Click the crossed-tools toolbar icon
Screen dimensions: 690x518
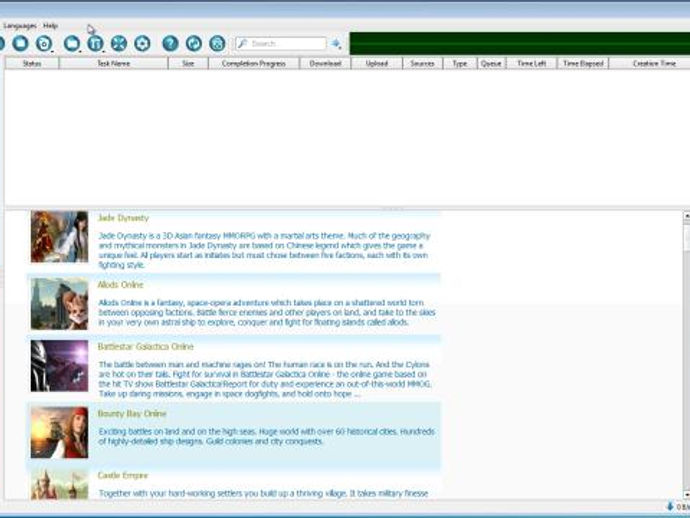pyautogui.click(x=119, y=43)
